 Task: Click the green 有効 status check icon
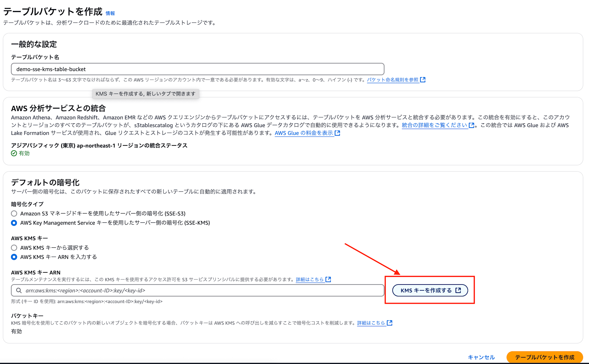pos(14,153)
